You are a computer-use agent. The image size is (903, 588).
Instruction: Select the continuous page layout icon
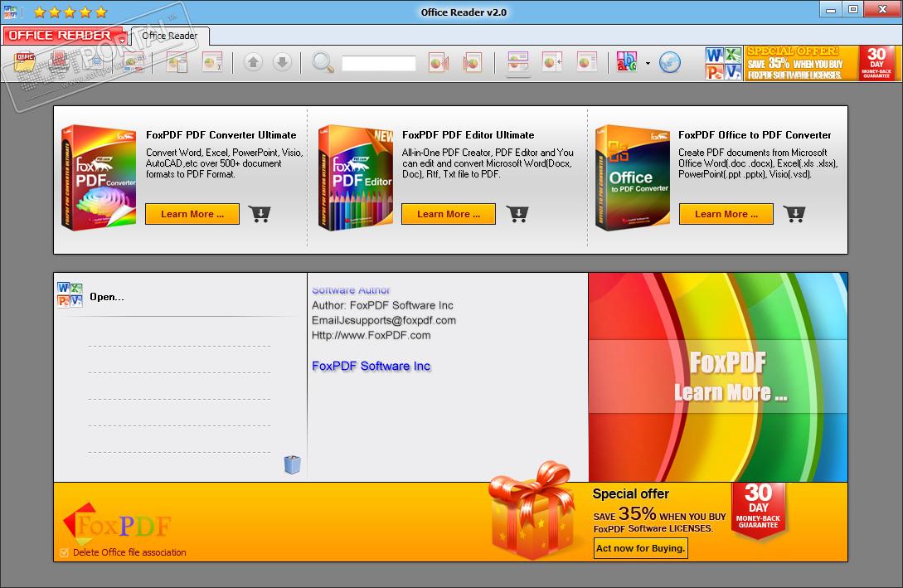517,61
